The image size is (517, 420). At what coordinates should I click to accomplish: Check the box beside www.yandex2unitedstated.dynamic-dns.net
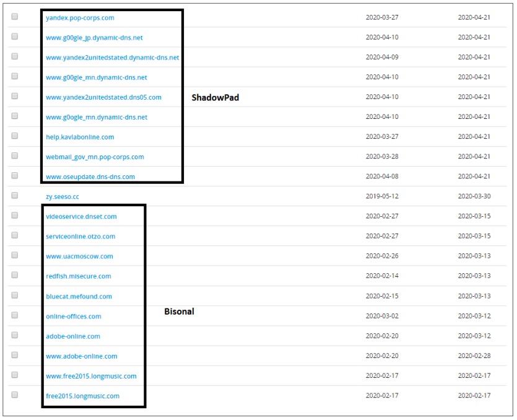[14, 56]
